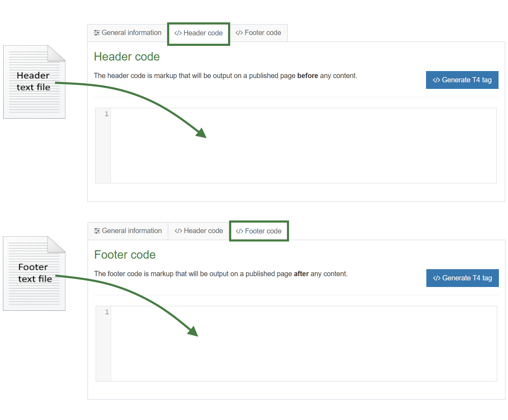Click the sliders icon on General information tab
508x420 pixels.
click(97, 33)
